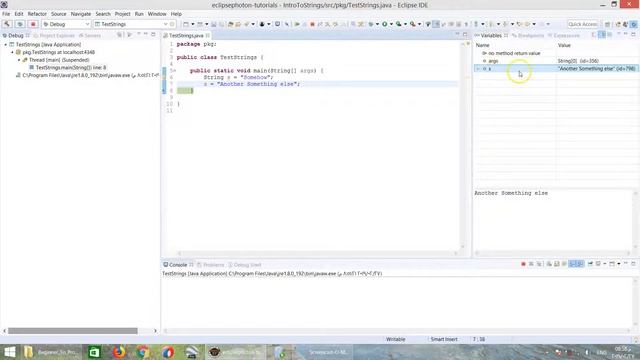Screen dimensions: 640x360
Task: Click the code line String s = "Somehow"
Action: pyautogui.click(x=238, y=77)
